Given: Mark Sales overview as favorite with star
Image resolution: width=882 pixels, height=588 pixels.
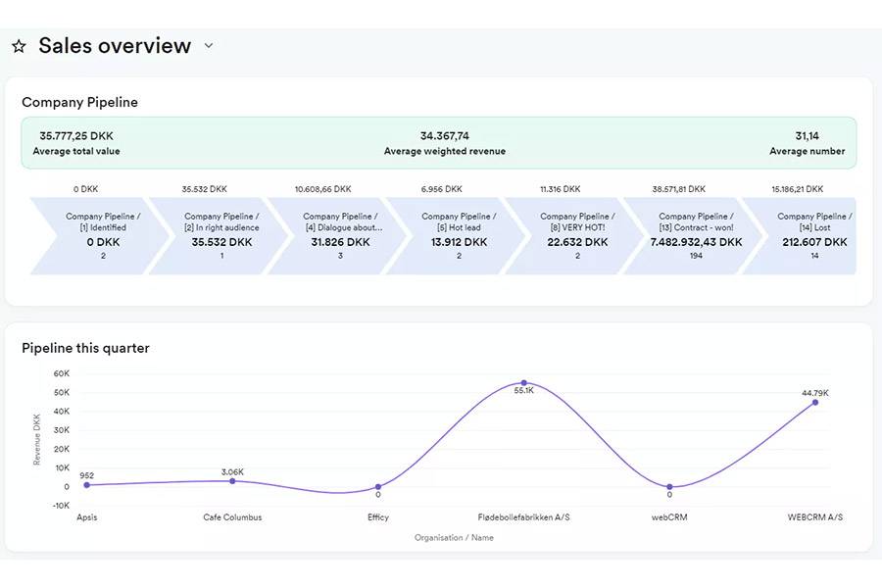Looking at the screenshot, I should point(20,46).
